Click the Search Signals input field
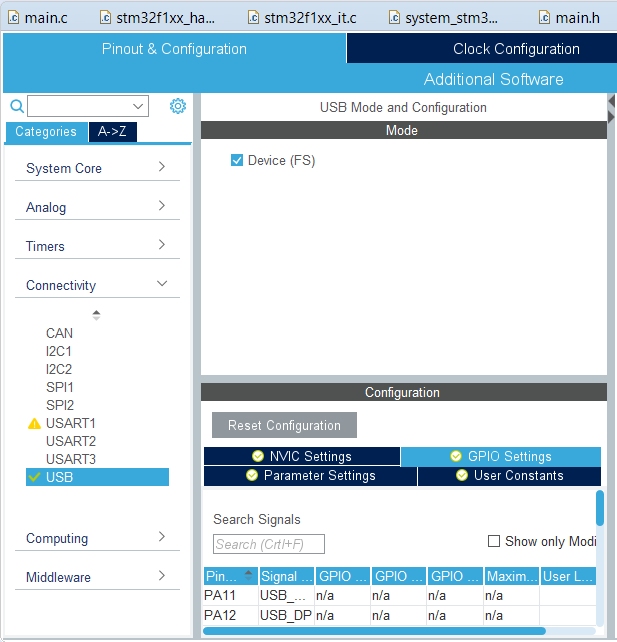Image resolution: width=617 pixels, height=642 pixels. [268, 544]
